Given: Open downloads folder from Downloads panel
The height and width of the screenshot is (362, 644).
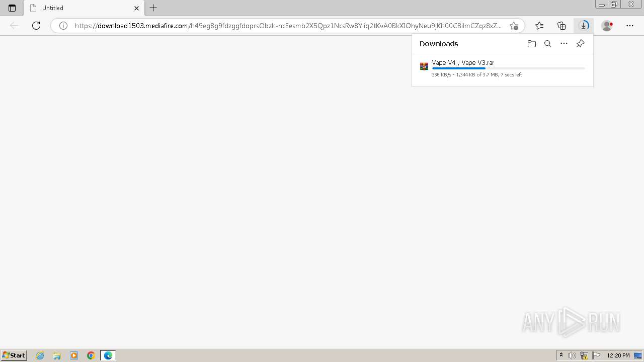Looking at the screenshot, I should coord(532,44).
